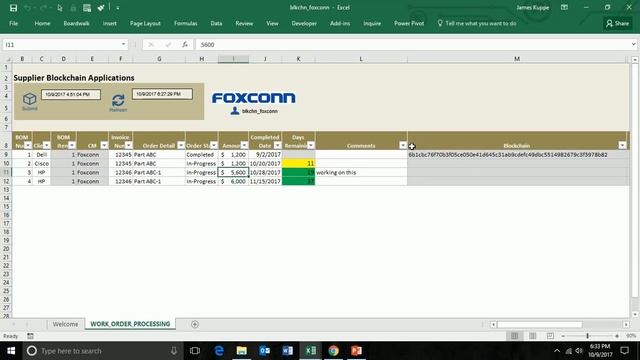Click the Cortana microphone icon
Image resolution: width=640 pixels, height=360 pixels.
tap(174, 351)
